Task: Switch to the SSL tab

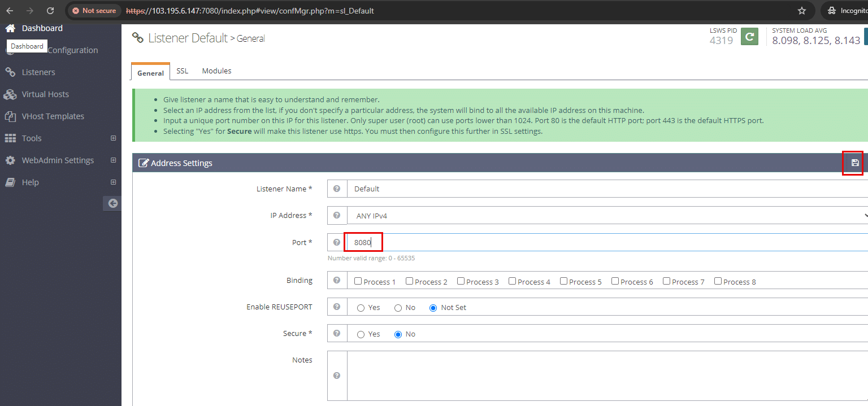Action: tap(182, 71)
